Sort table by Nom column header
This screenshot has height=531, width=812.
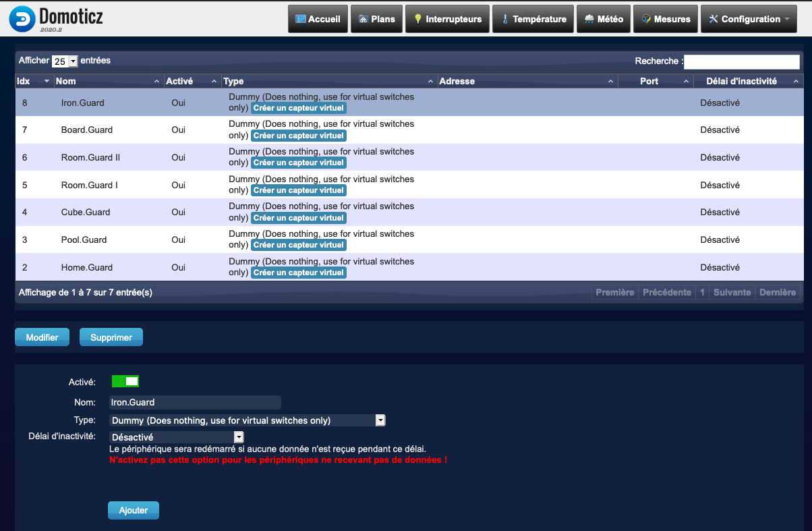tap(108, 81)
